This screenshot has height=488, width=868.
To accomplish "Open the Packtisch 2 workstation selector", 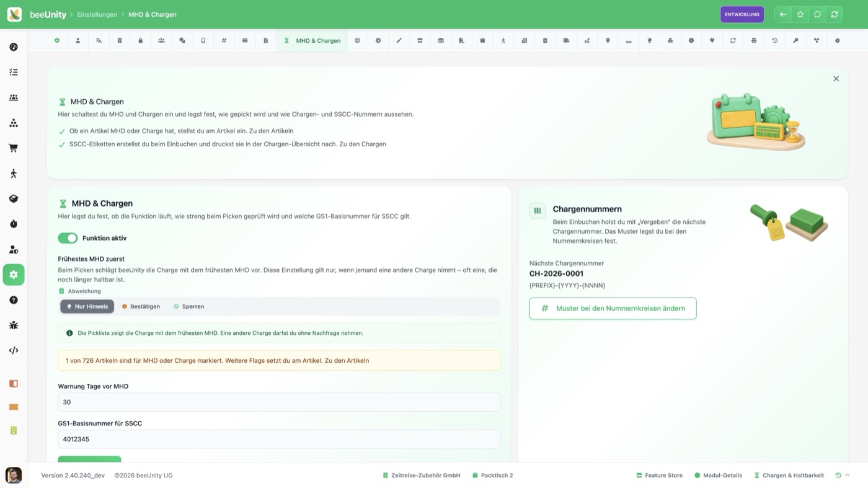I will (x=492, y=476).
